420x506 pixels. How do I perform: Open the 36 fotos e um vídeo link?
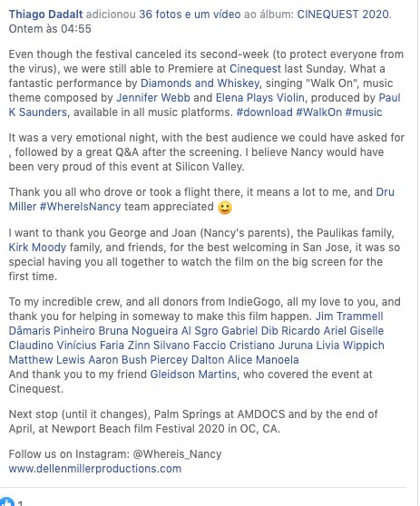click(x=190, y=15)
